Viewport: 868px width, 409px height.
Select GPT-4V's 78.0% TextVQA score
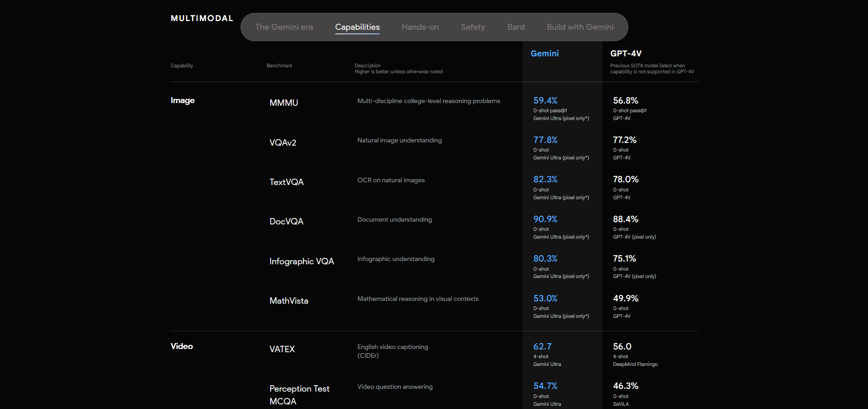coord(626,179)
